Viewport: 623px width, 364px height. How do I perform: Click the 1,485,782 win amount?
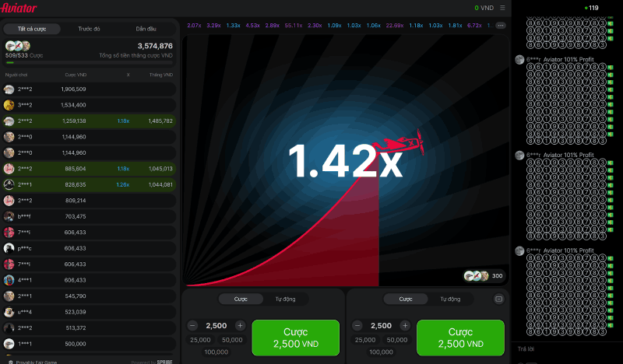160,121
